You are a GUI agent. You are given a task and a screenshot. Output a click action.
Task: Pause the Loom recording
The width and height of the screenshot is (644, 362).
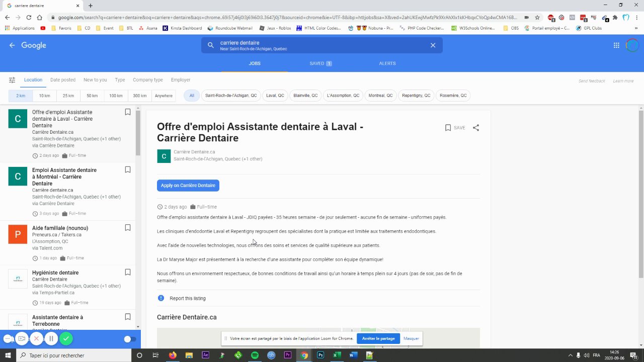[x=51, y=339]
